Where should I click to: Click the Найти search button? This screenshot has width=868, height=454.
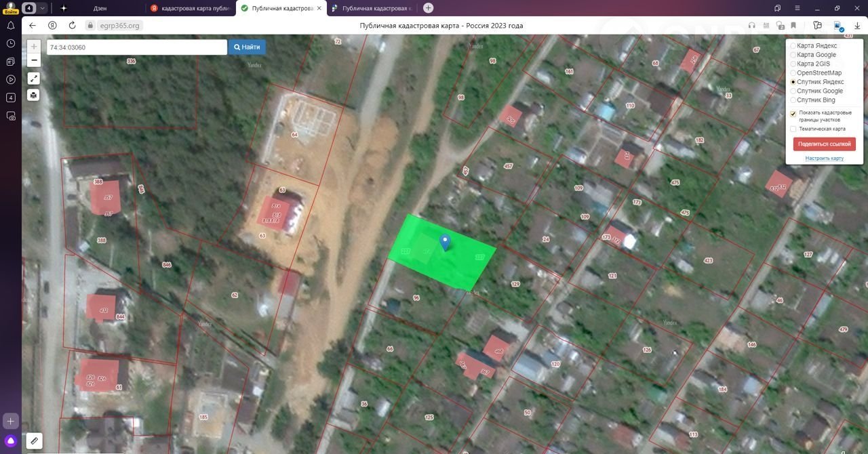[x=247, y=47]
